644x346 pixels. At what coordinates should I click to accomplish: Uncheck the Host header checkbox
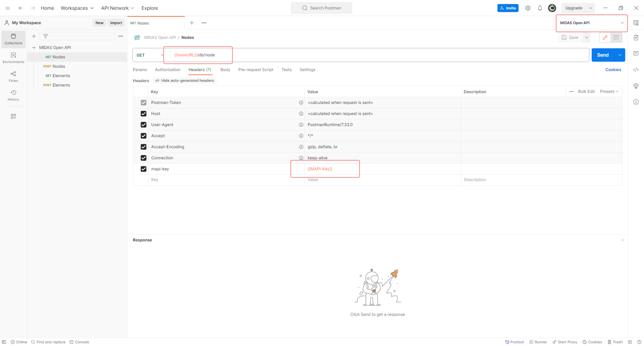coord(144,114)
